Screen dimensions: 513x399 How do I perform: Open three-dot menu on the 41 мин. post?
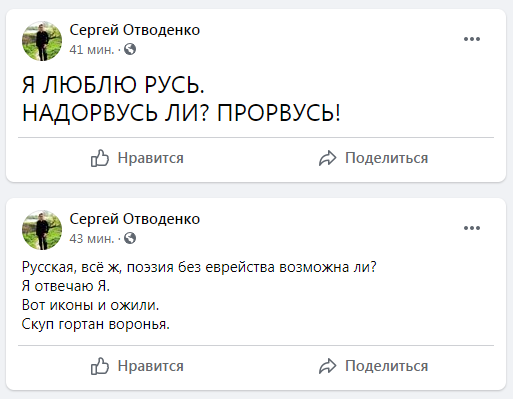(472, 39)
